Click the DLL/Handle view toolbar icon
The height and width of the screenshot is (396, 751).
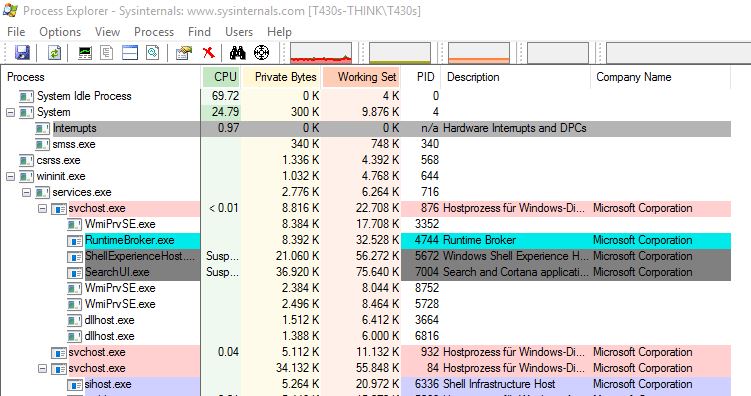[153, 53]
